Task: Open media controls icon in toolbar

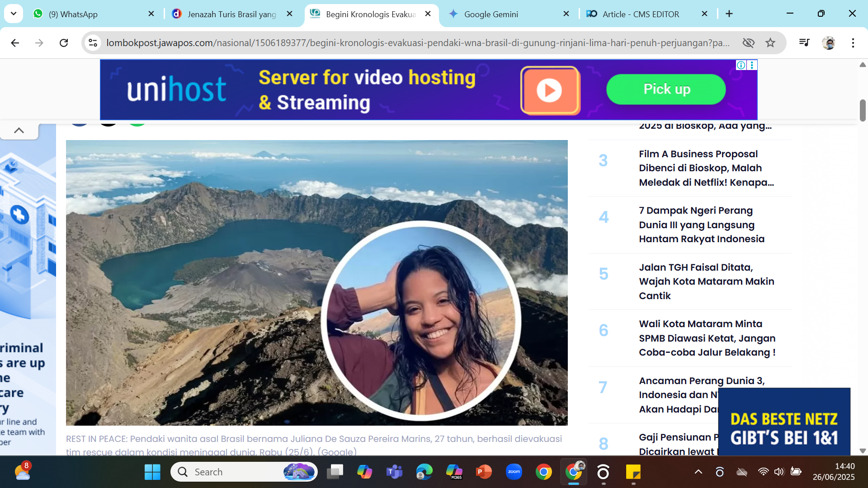Action: (804, 43)
